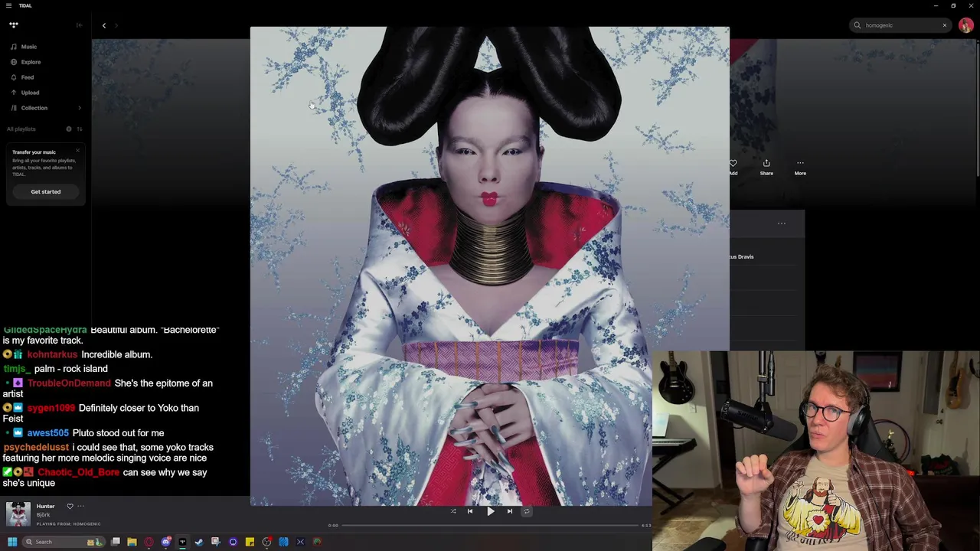Go back to the previous page

[104, 25]
